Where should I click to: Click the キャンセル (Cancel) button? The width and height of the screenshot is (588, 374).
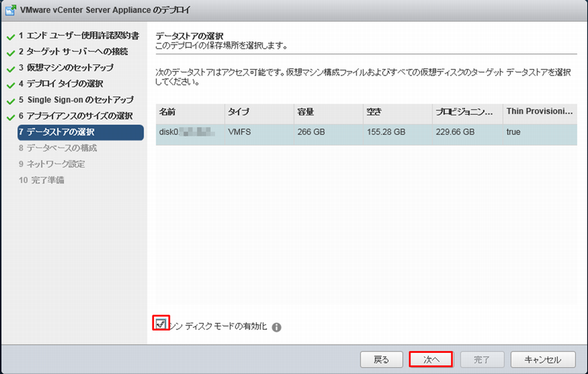pyautogui.click(x=542, y=359)
